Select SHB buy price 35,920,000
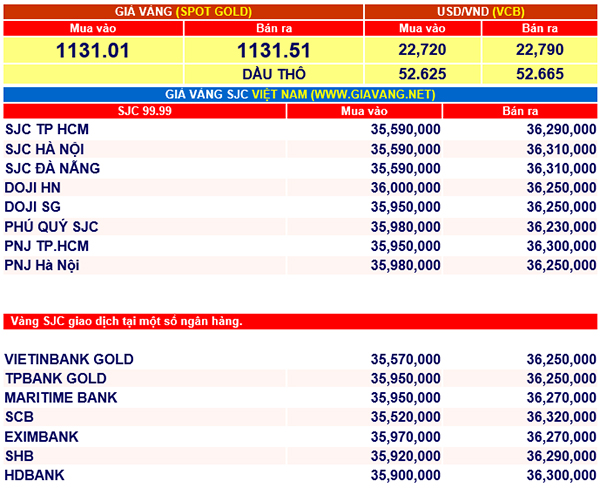 tap(405, 456)
